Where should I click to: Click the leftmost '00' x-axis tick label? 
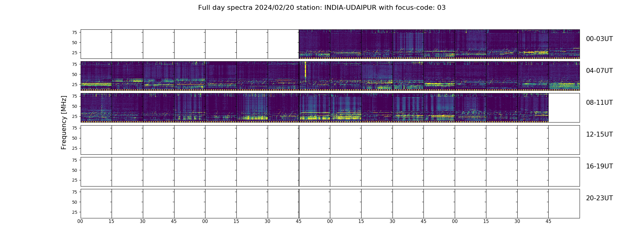80,221
